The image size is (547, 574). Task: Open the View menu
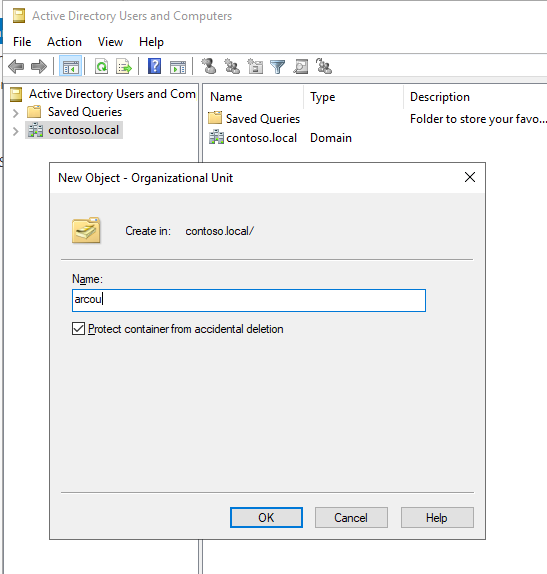(x=110, y=42)
